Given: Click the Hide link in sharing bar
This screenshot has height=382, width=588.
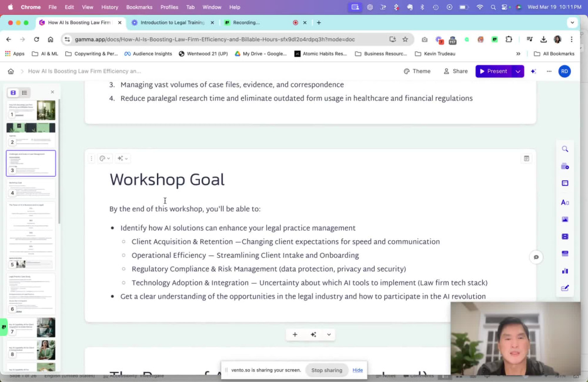Looking at the screenshot, I should [x=358, y=370].
